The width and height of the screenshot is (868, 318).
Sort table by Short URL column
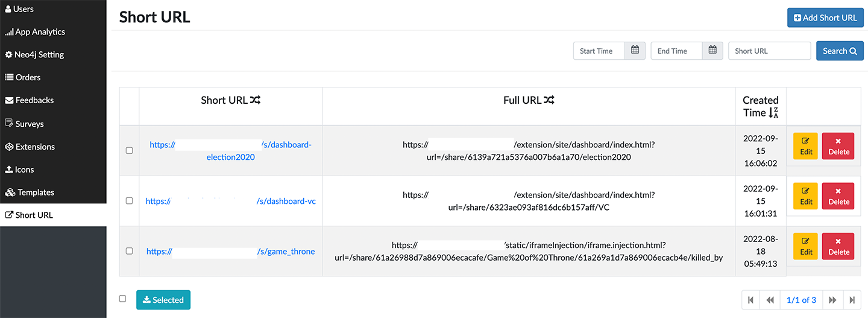pos(257,100)
